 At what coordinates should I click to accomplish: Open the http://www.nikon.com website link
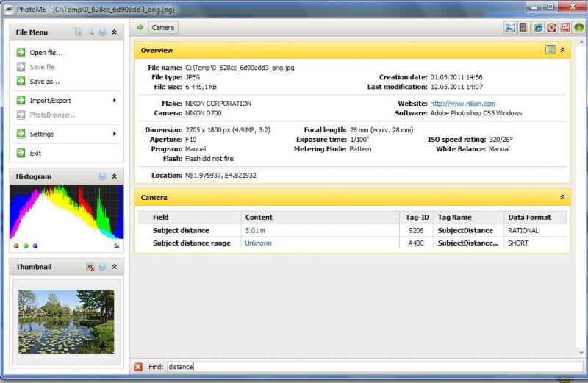[x=462, y=104]
